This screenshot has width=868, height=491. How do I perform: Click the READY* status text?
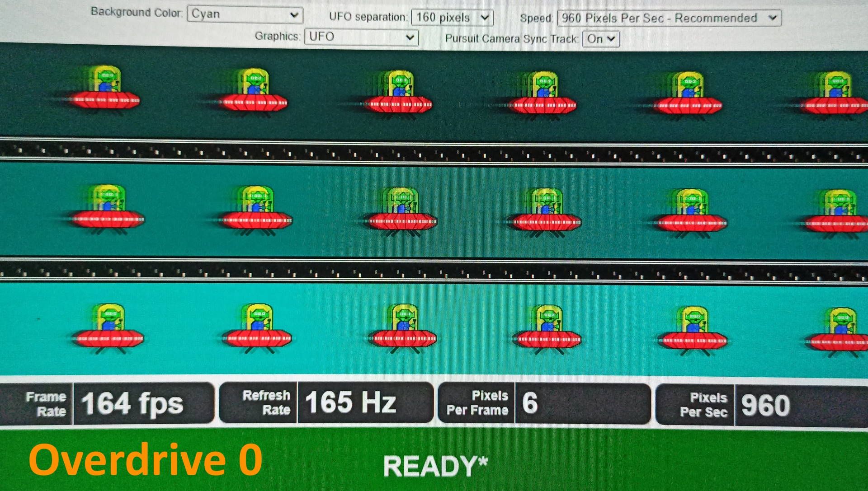tap(436, 466)
